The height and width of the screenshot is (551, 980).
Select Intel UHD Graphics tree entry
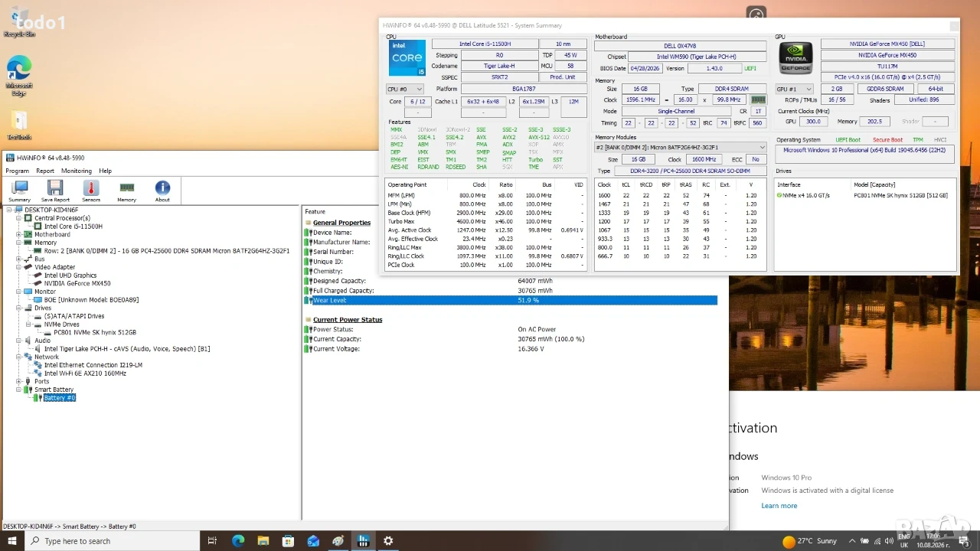pyautogui.click(x=70, y=275)
